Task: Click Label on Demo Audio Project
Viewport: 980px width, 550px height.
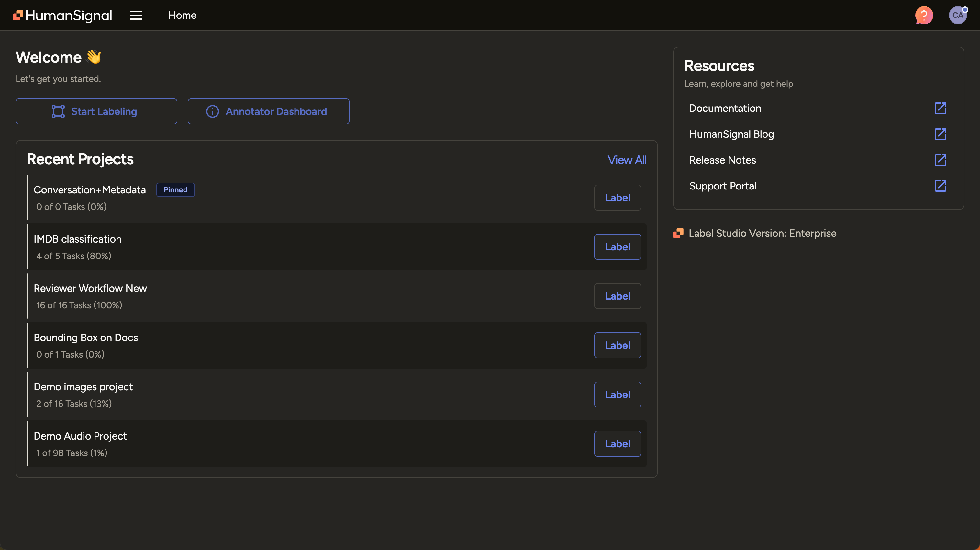Action: [x=618, y=443]
